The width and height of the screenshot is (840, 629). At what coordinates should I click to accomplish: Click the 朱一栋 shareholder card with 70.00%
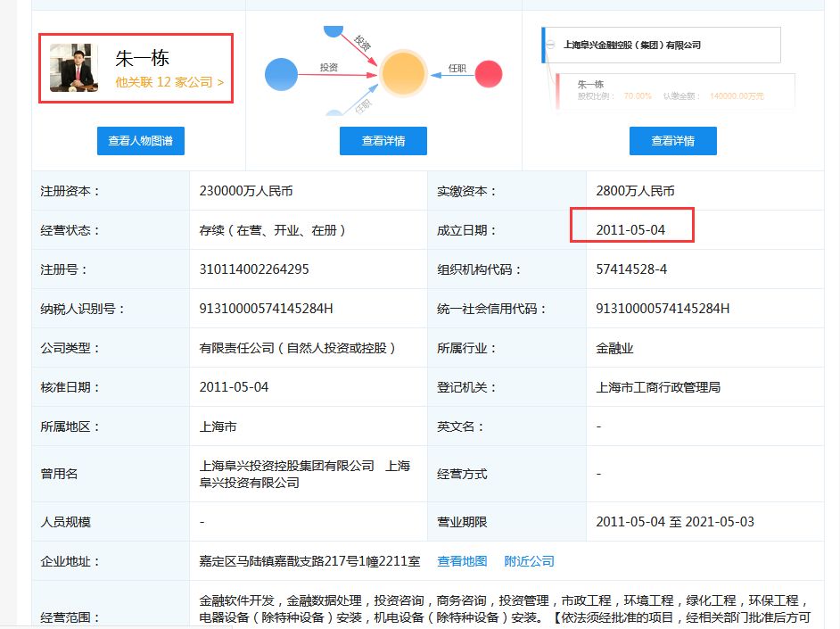(x=674, y=90)
